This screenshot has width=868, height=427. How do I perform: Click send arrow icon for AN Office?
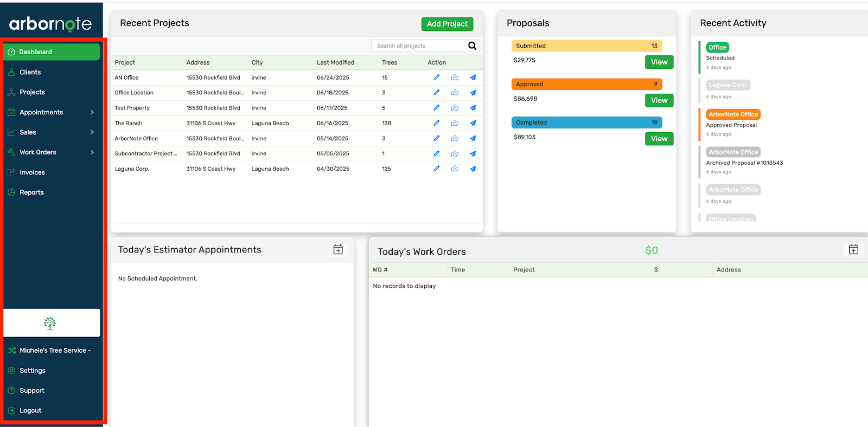pyautogui.click(x=473, y=77)
